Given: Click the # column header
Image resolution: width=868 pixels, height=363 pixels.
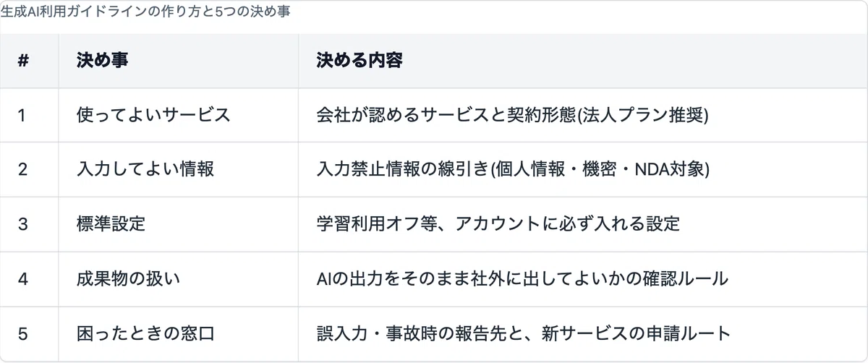Looking at the screenshot, I should pos(30,61).
